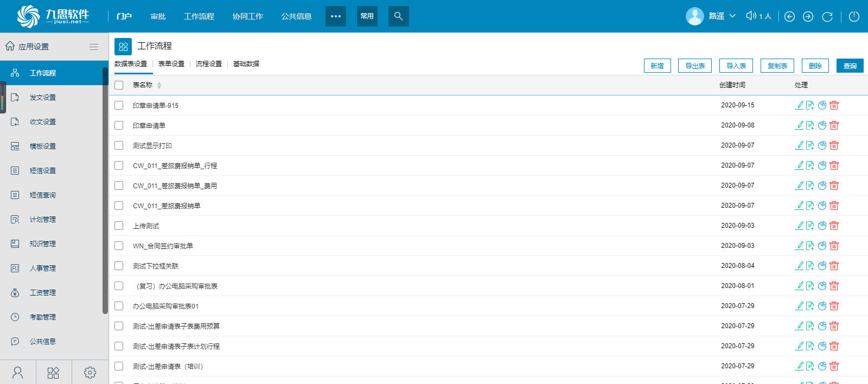Delete the 印章申请单-915 row via trash icon
This screenshot has height=384, width=868.
[x=834, y=105]
